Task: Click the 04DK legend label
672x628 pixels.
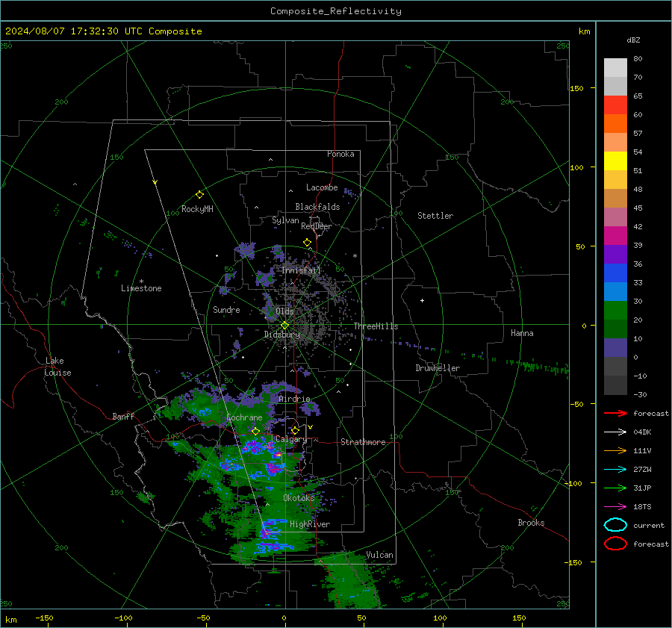Action: tap(642, 432)
